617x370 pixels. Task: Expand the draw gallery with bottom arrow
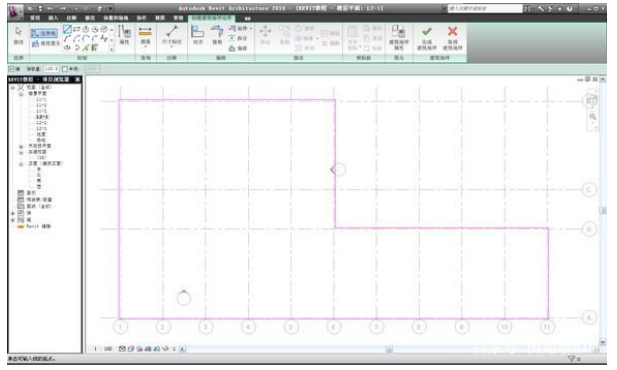coord(112,49)
